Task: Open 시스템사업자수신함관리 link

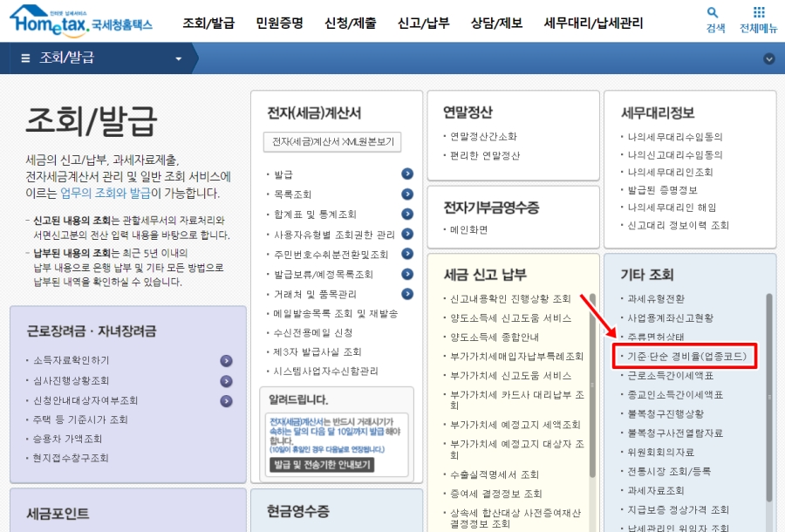Action: (x=325, y=371)
